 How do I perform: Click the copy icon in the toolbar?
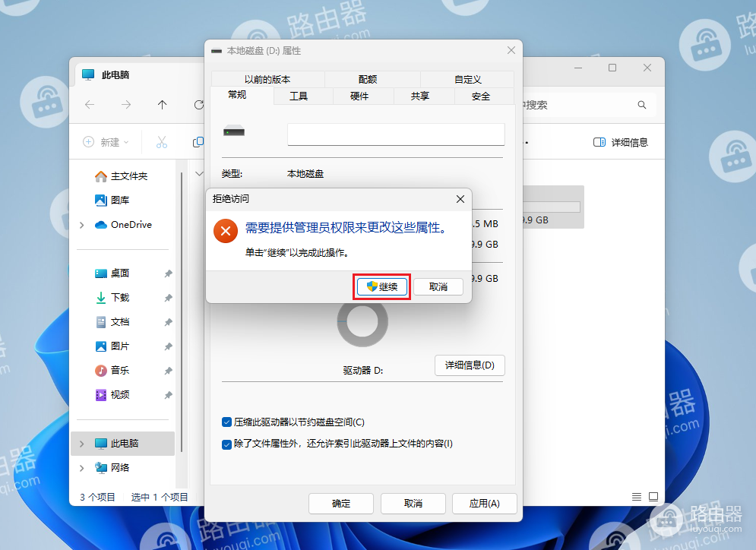point(198,142)
